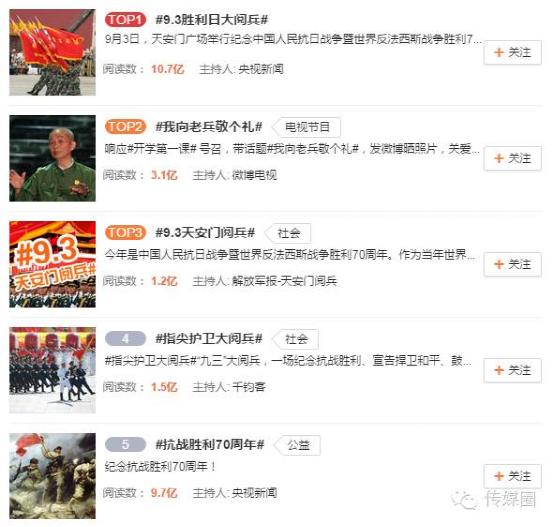Click the 关注 button for #9.3天安门阅兵#

click(512, 264)
